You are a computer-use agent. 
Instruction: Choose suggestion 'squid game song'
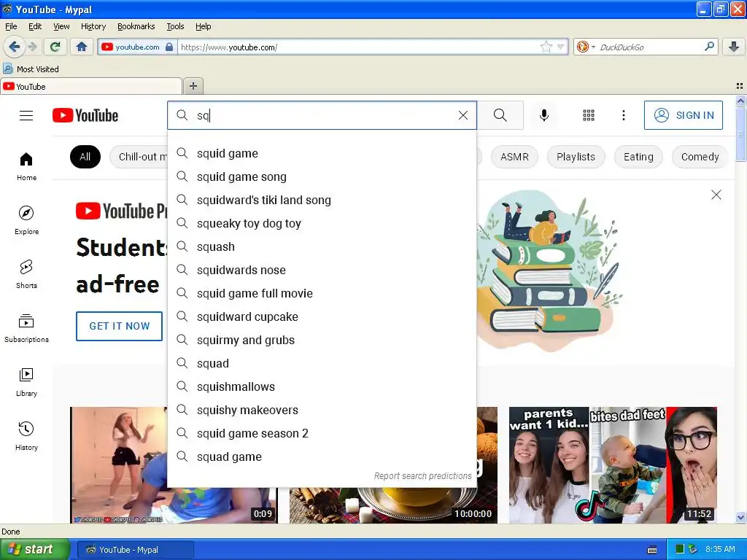coord(322,176)
